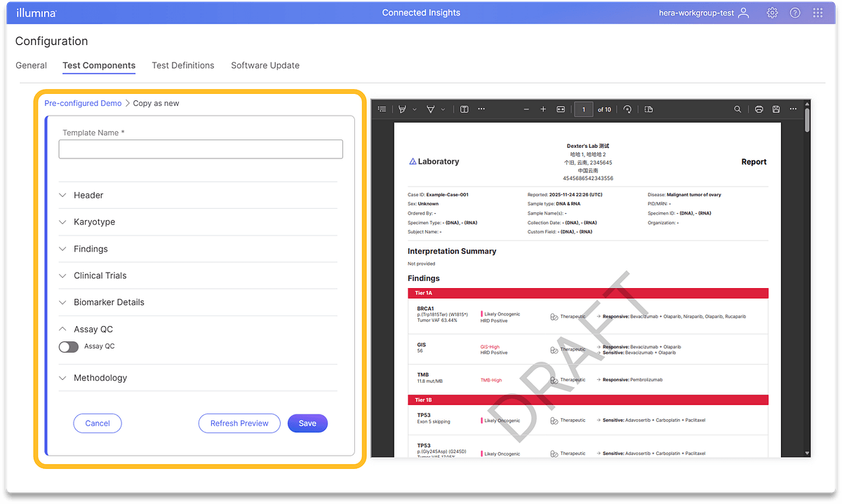Image resolution: width=842 pixels, height=504 pixels.
Task: Open the app switcher grid icon
Action: 817,13
